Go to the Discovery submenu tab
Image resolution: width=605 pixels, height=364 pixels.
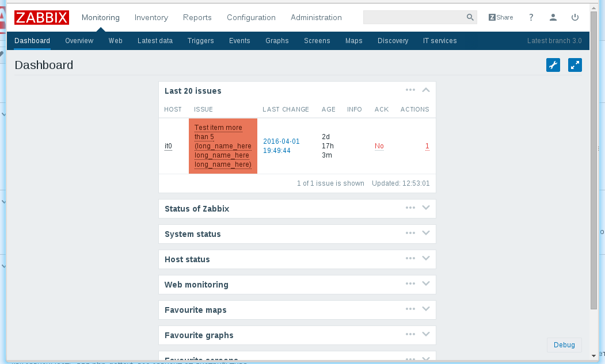pos(393,40)
